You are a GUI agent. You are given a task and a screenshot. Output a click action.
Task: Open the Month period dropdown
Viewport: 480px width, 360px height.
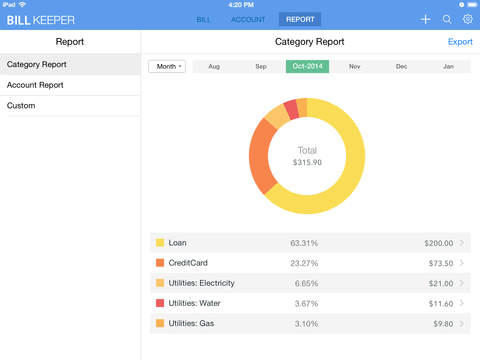pos(167,66)
